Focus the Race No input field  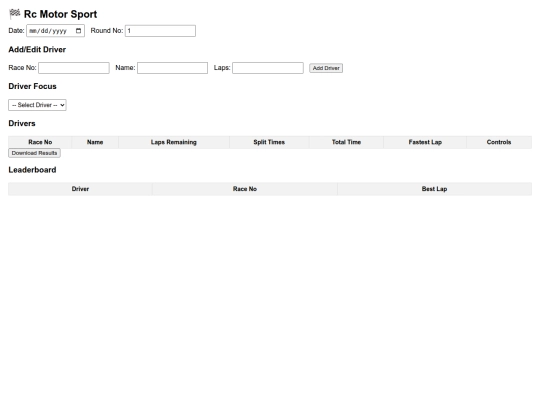coord(74,68)
